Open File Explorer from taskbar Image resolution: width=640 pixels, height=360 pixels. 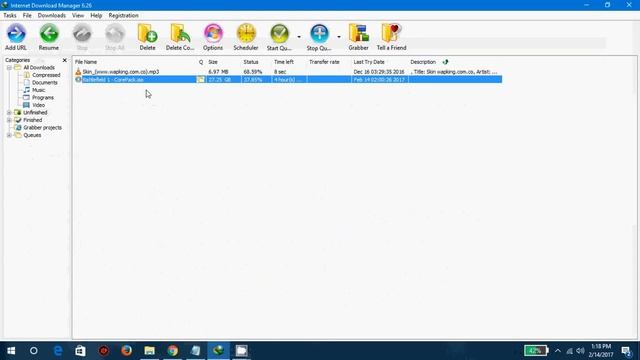click(149, 351)
